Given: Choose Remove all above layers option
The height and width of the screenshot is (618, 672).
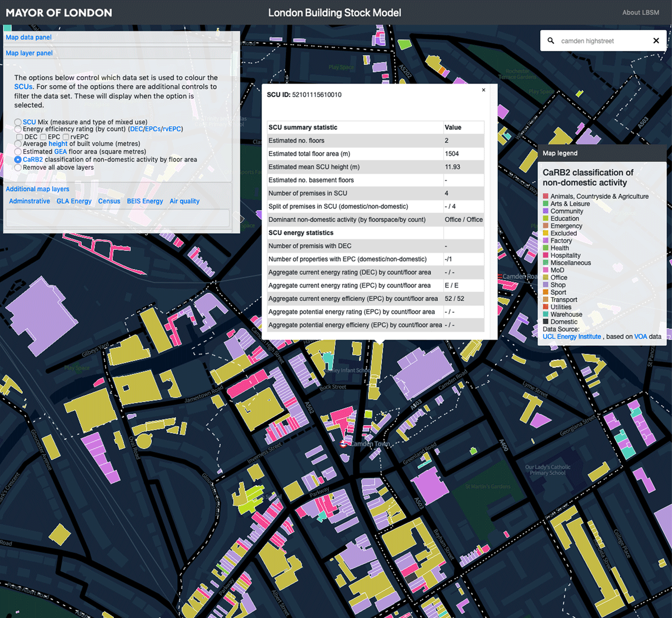Looking at the screenshot, I should [x=18, y=168].
